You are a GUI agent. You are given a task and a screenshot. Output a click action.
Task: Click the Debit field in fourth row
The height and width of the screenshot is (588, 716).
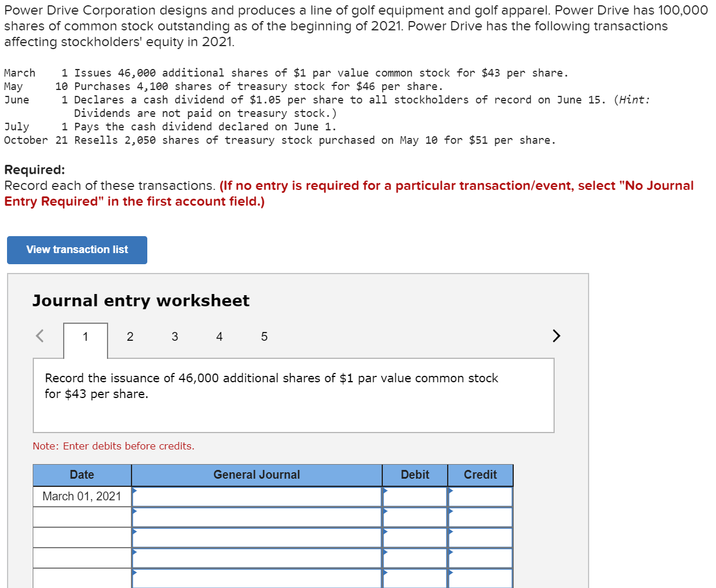pyautogui.click(x=416, y=558)
